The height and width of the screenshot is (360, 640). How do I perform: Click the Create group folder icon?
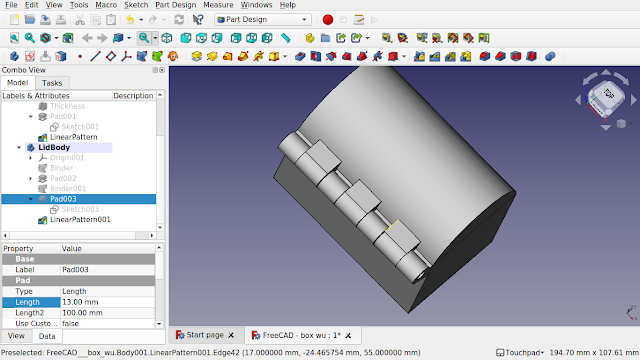(x=325, y=38)
